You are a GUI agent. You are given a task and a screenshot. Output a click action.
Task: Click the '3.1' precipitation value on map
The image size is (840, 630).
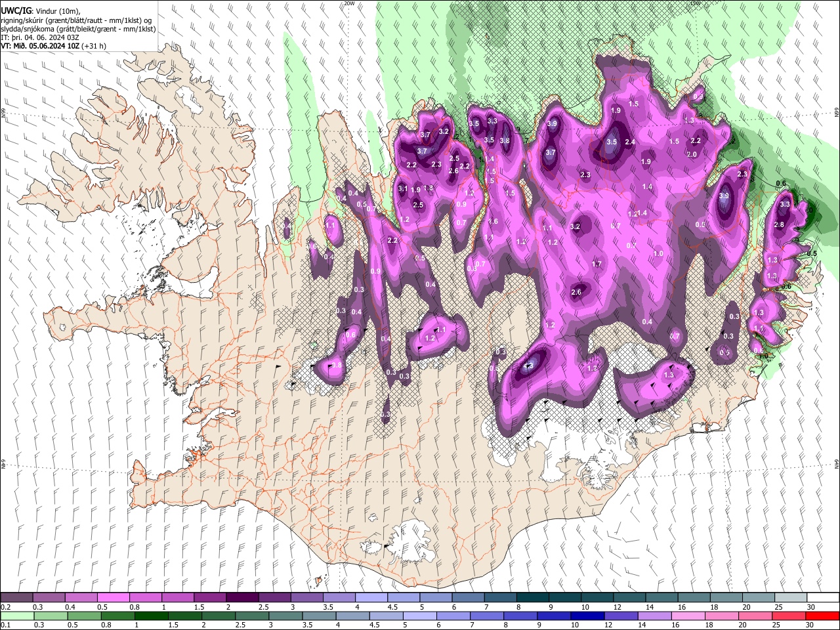403,189
